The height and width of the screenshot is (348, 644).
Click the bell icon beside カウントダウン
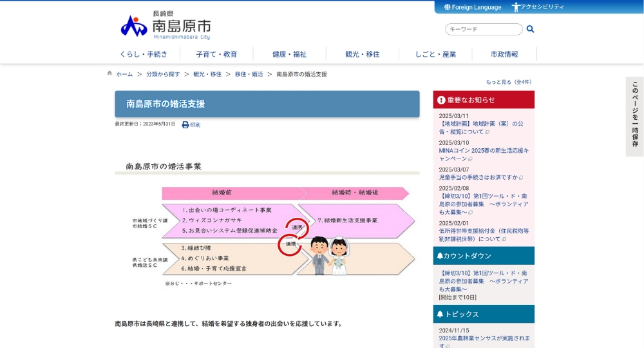440,256
